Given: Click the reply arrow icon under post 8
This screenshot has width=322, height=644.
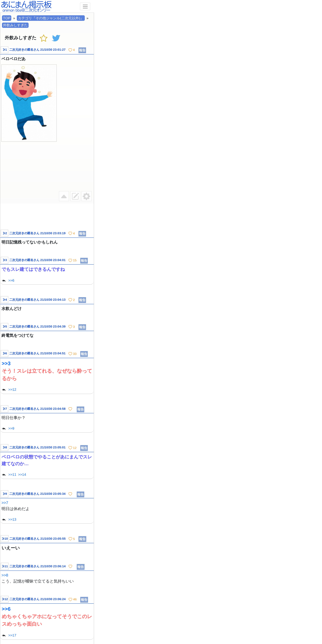Looking at the screenshot, I should (x=4, y=475).
